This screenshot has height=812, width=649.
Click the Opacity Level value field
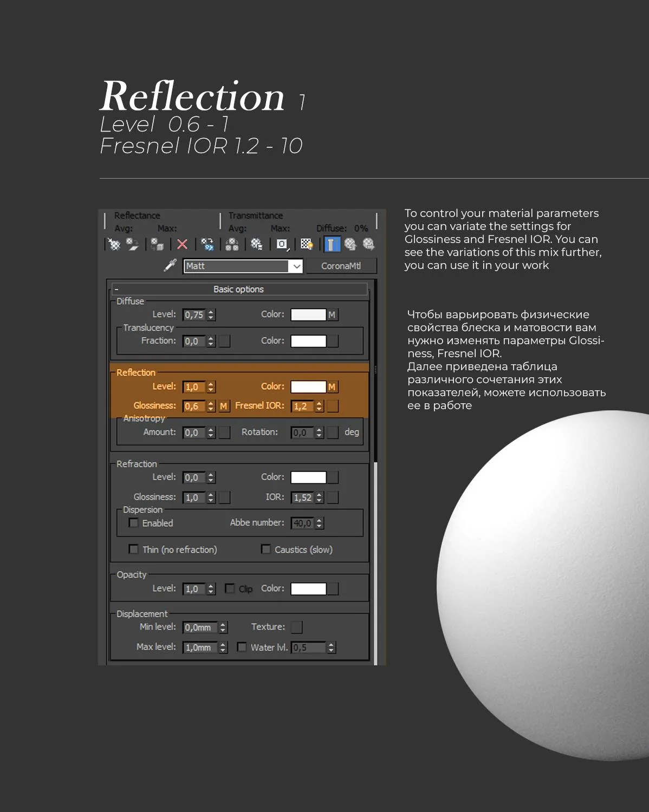pos(194,589)
